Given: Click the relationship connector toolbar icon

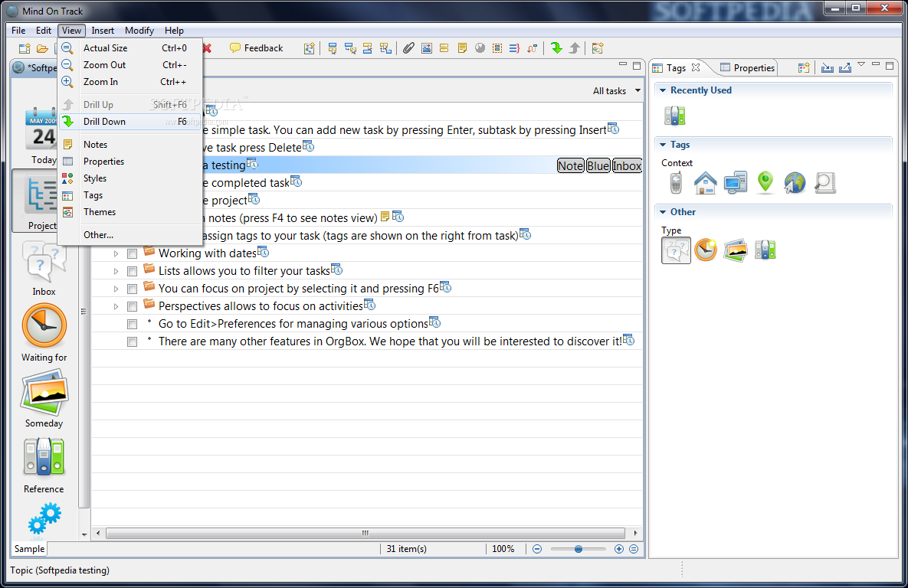Looking at the screenshot, I should point(533,48).
